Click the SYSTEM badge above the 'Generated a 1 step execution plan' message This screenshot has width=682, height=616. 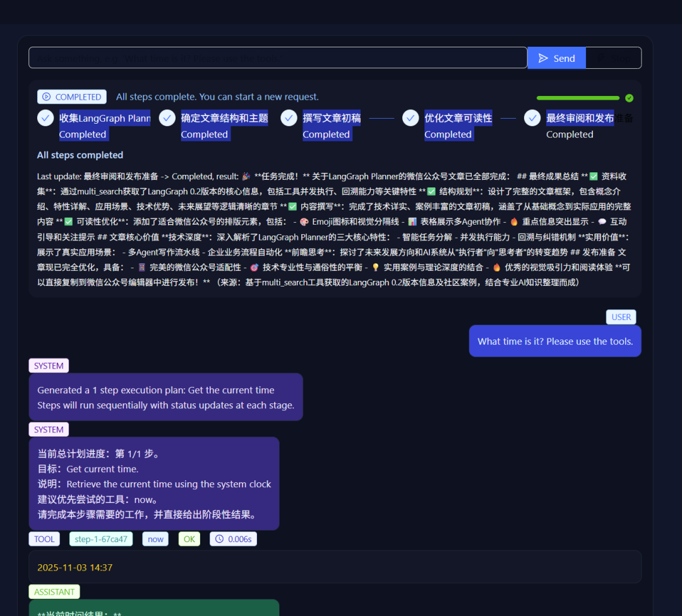pos(49,365)
